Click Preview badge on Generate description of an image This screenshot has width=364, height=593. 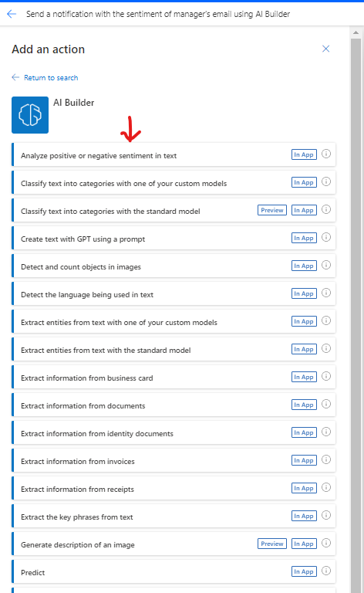(x=272, y=544)
